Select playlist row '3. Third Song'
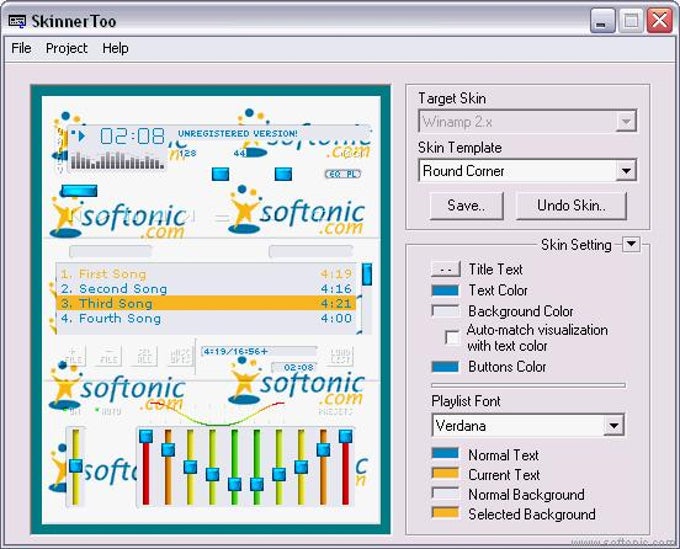 pos(206,303)
